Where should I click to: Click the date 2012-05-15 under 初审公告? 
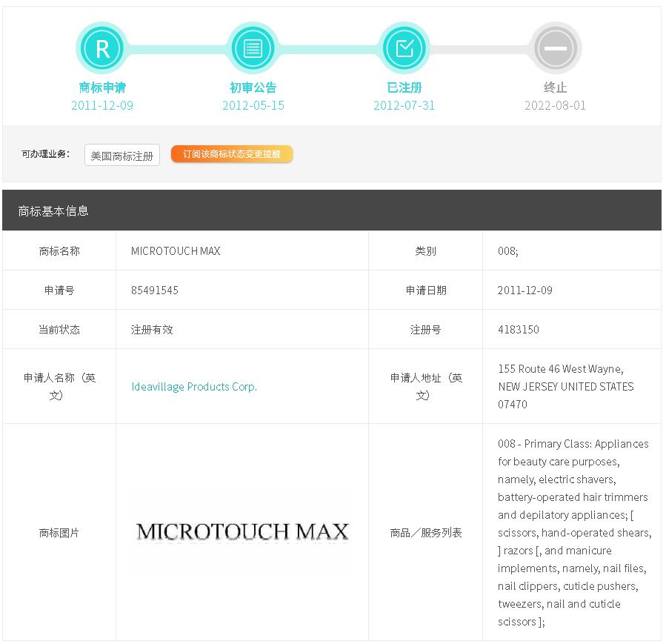[253, 105]
